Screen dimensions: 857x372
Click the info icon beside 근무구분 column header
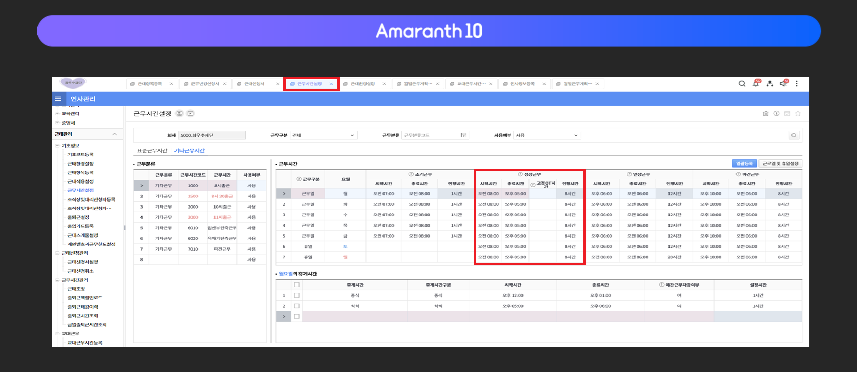pyautogui.click(x=298, y=179)
